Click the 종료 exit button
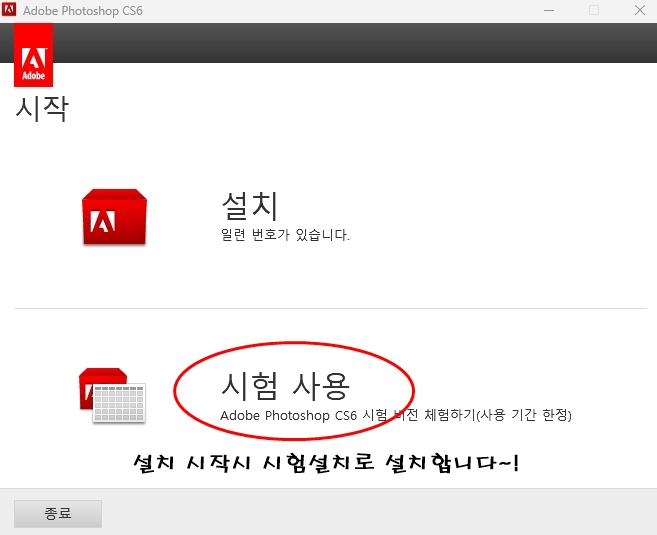This screenshot has height=535, width=657. 58,514
